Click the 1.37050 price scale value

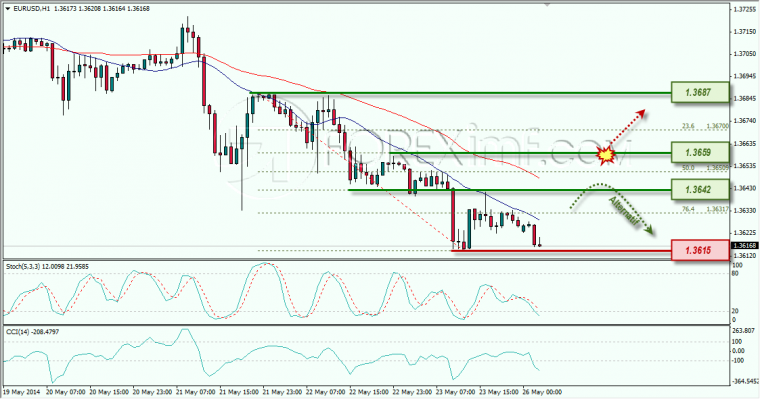click(745, 54)
